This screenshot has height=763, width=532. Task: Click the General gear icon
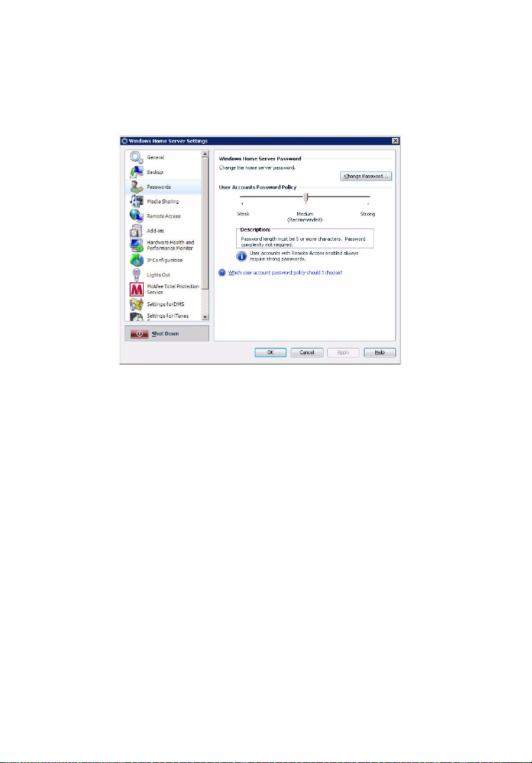(x=135, y=157)
